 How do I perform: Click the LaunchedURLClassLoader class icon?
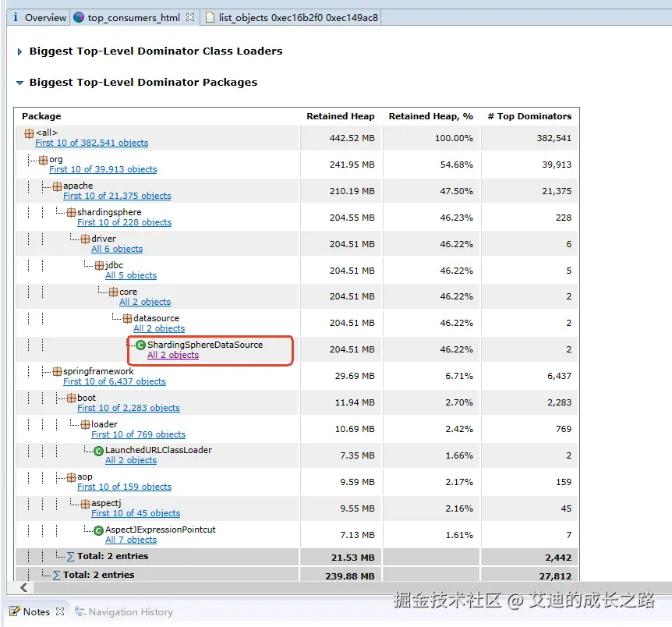[x=98, y=451]
